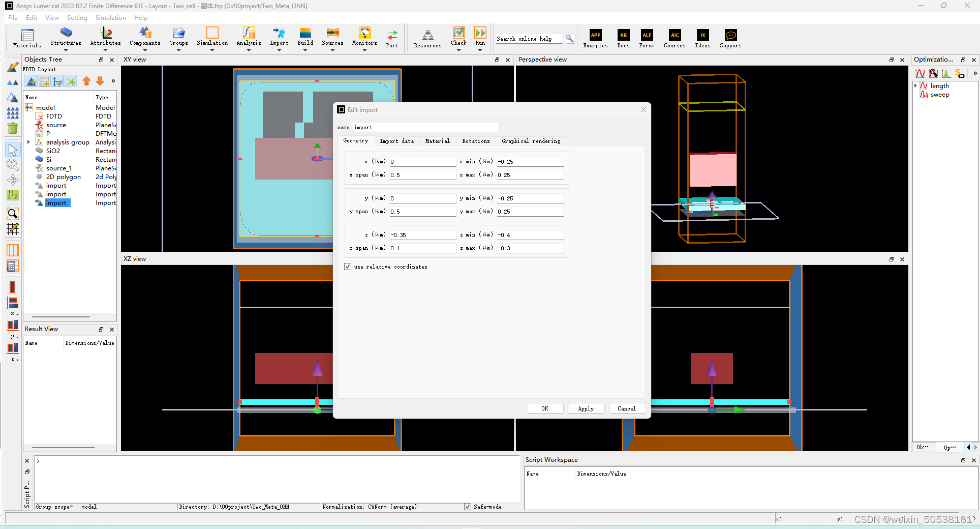Click the Apply button in Edit import dialog
980x529 pixels.
(586, 408)
